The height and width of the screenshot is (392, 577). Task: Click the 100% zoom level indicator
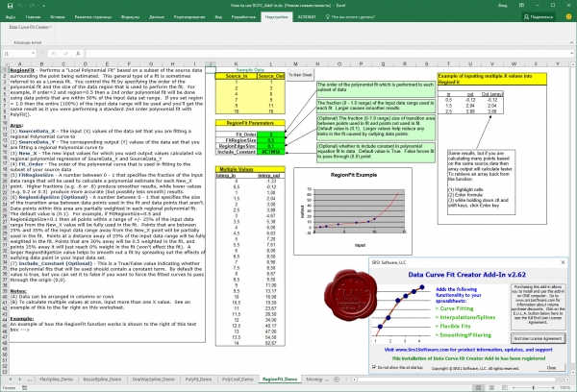[564, 388]
